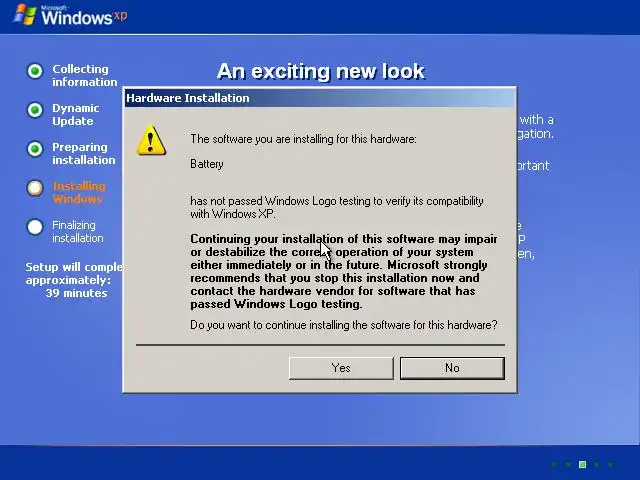Image resolution: width=640 pixels, height=480 pixels.
Task: Click 'The software you are installing' line
Action: (x=303, y=139)
